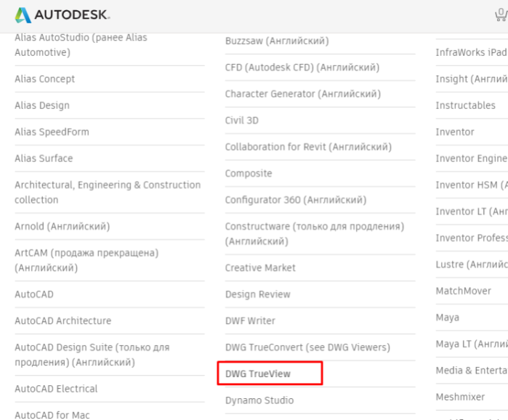Image resolution: width=508 pixels, height=420 pixels.
Task: Select CFD (Autodesk CFD) link
Action: (x=302, y=68)
